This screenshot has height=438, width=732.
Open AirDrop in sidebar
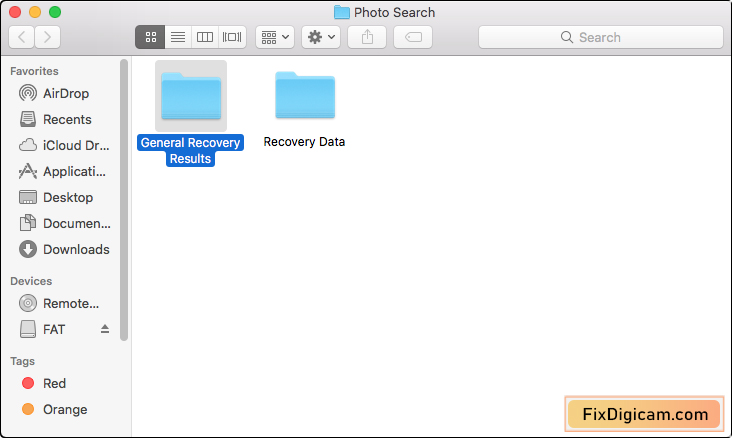pos(64,93)
